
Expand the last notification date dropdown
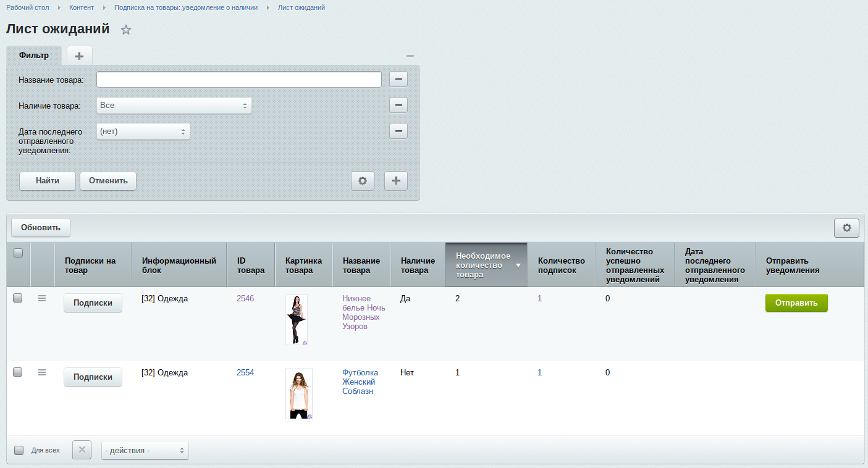[x=143, y=132]
